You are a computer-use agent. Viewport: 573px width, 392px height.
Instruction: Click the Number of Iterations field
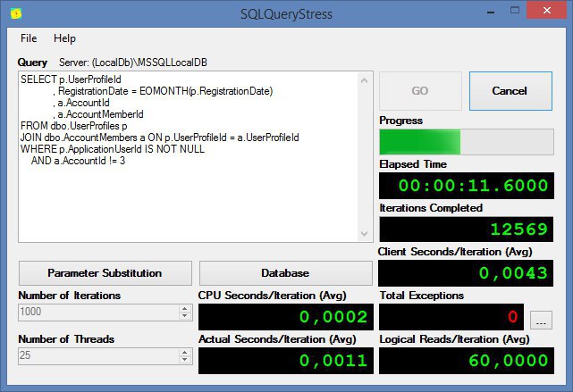(97, 313)
